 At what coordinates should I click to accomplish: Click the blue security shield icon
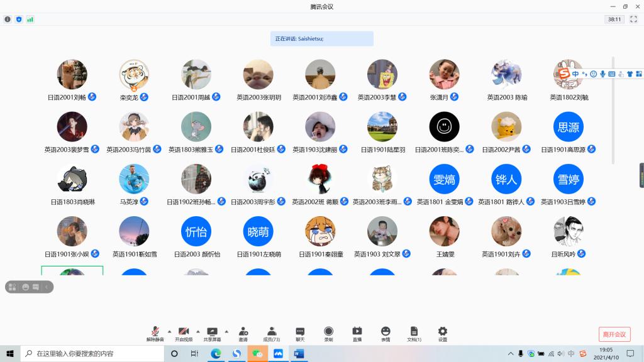coord(19,19)
